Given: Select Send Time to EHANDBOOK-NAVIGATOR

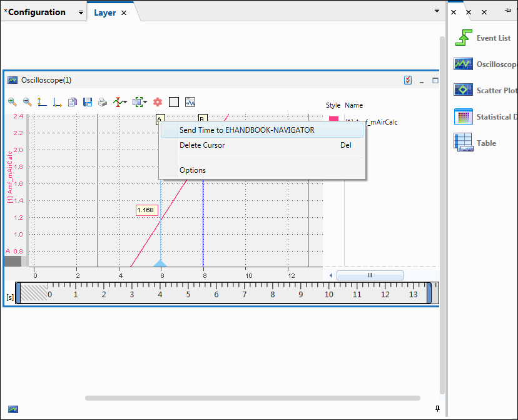Looking at the screenshot, I should click(x=246, y=130).
